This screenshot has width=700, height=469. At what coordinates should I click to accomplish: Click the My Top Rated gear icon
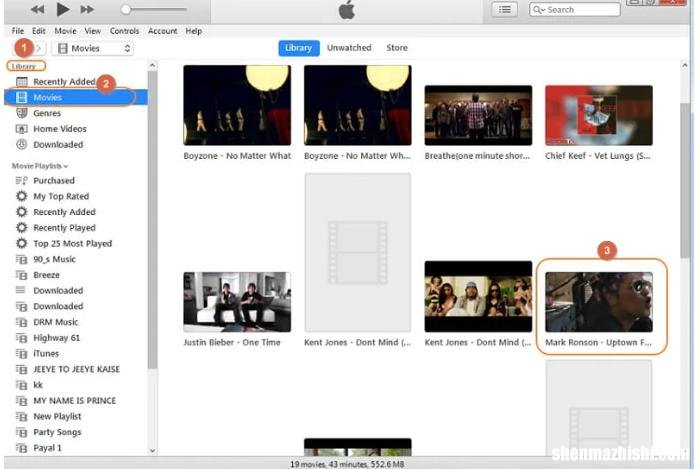point(21,196)
